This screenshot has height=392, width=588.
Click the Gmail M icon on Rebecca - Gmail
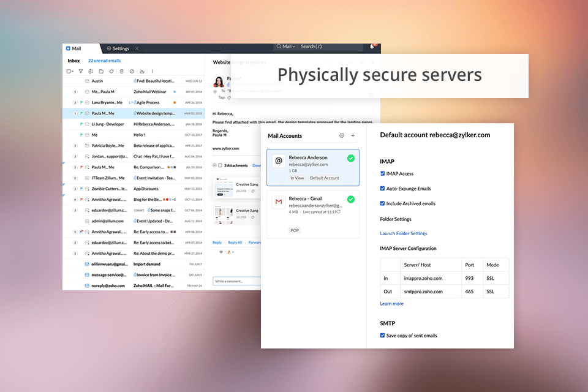click(279, 202)
